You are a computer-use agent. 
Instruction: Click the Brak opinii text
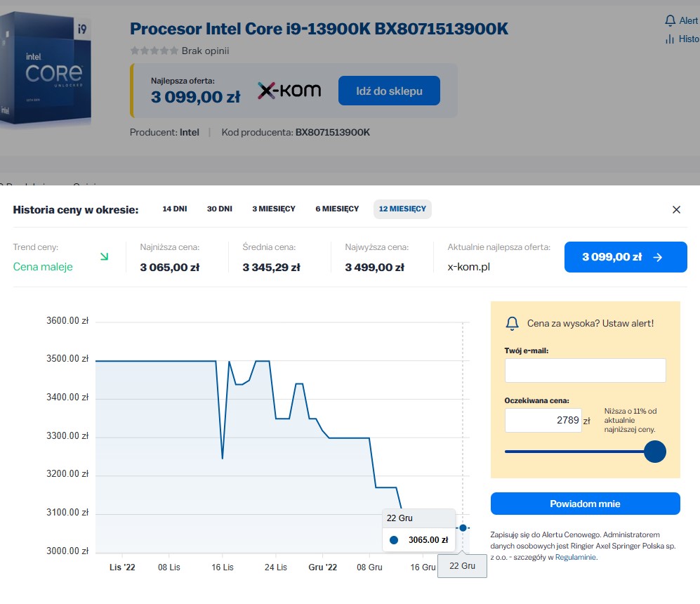coord(205,51)
